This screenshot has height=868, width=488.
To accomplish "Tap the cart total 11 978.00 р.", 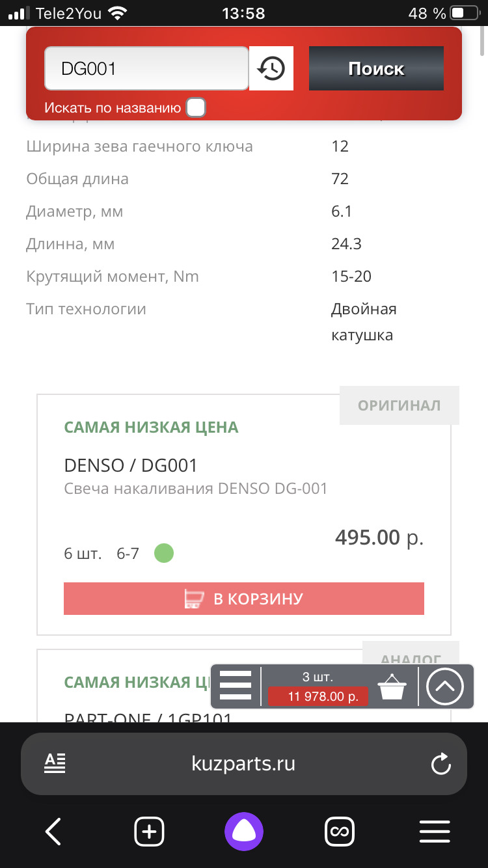I will point(318,696).
